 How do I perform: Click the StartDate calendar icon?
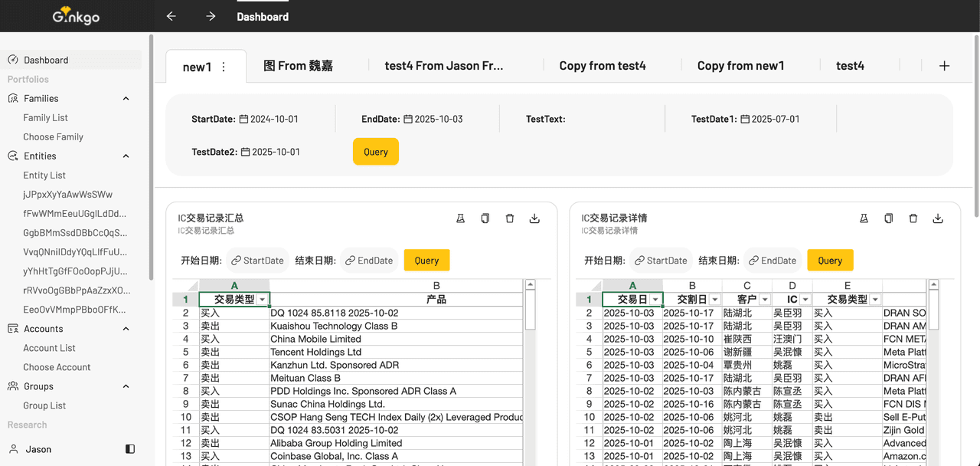243,120
